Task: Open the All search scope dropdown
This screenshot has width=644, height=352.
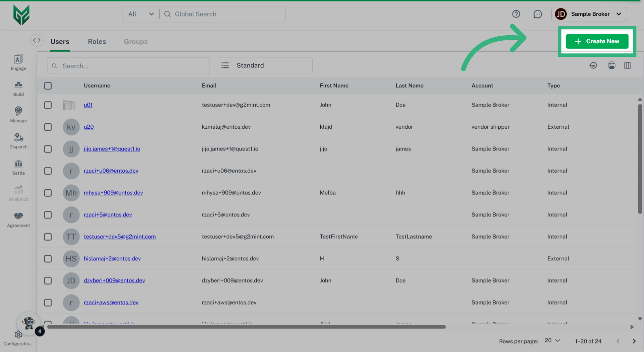Action: (x=141, y=14)
